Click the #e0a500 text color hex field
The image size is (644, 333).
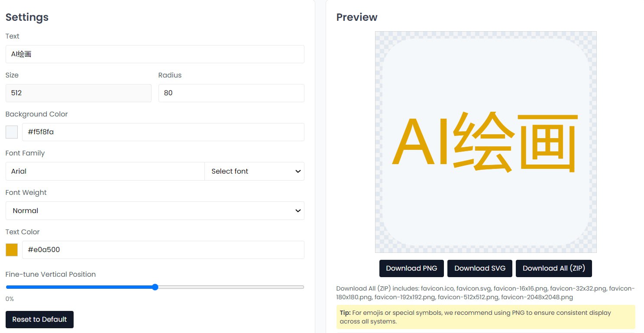[x=163, y=250]
